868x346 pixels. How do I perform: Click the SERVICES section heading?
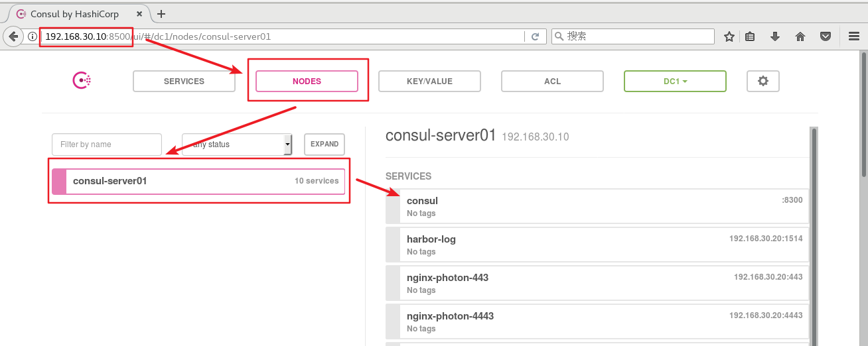tap(408, 176)
